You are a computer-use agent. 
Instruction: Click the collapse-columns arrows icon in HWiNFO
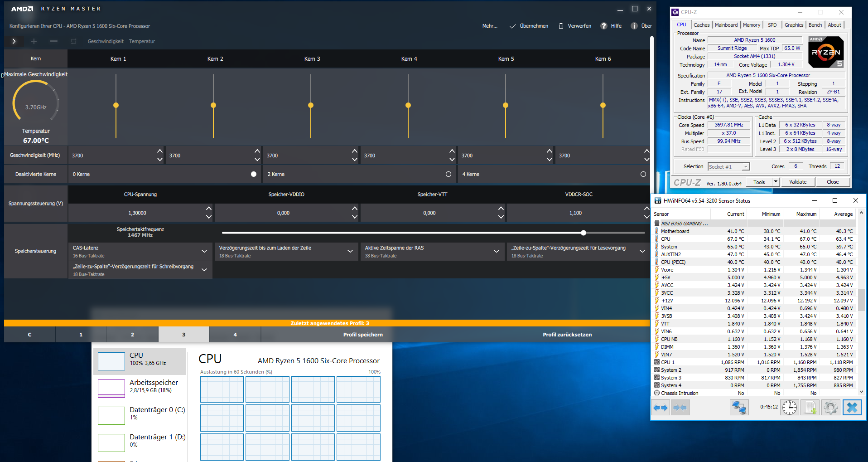tap(680, 408)
